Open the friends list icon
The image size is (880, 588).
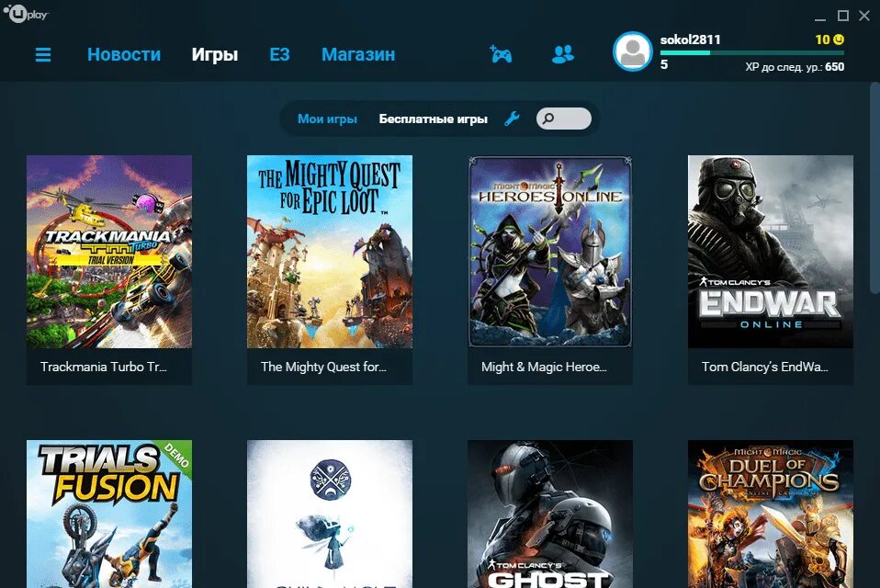(x=563, y=54)
